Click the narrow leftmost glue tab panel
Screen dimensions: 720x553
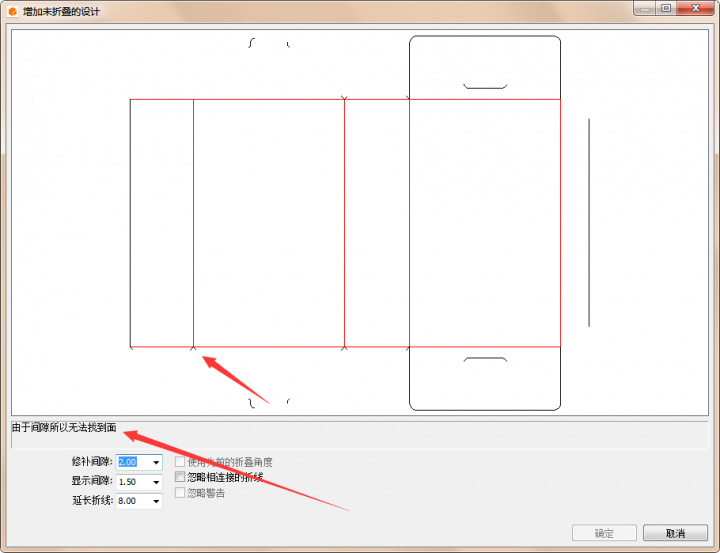pos(161,223)
